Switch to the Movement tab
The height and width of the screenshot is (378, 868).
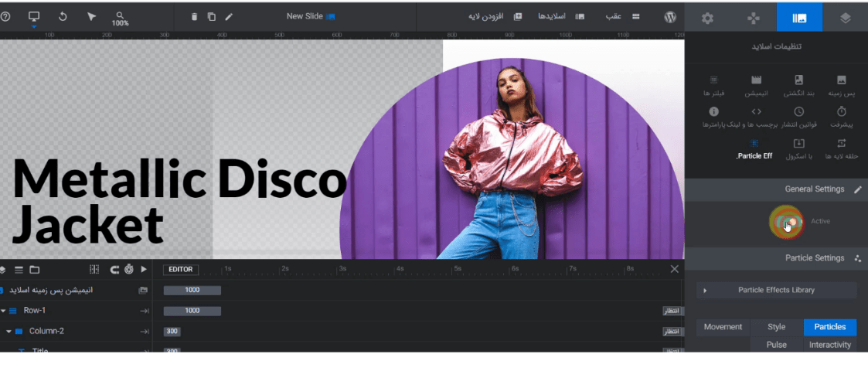click(723, 327)
